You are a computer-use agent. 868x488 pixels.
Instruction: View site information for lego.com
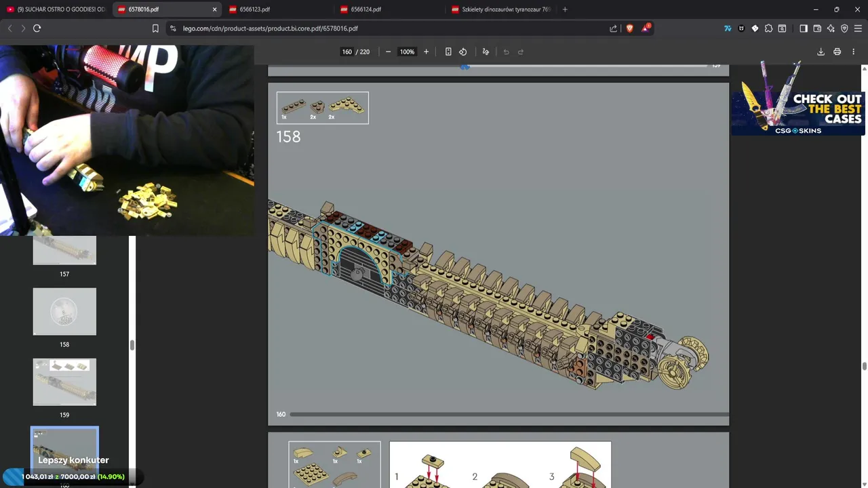(173, 28)
